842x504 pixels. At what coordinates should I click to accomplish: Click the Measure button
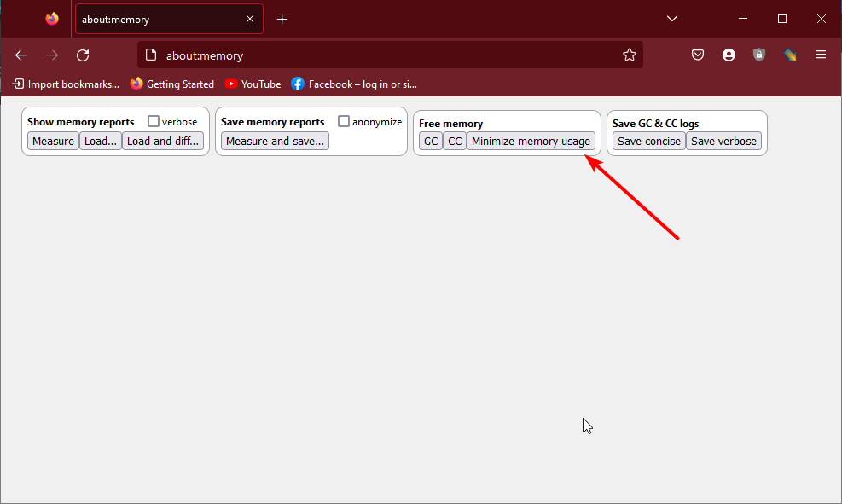[53, 142]
